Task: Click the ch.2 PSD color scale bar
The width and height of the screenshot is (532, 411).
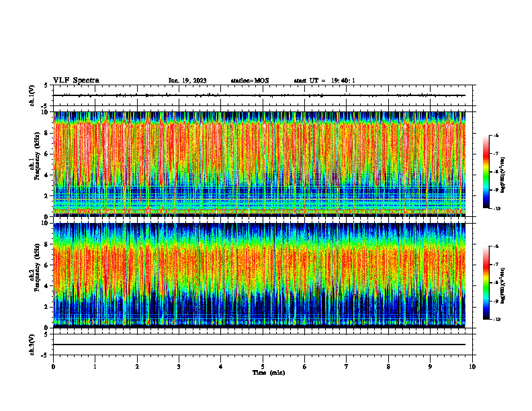Action: point(486,283)
